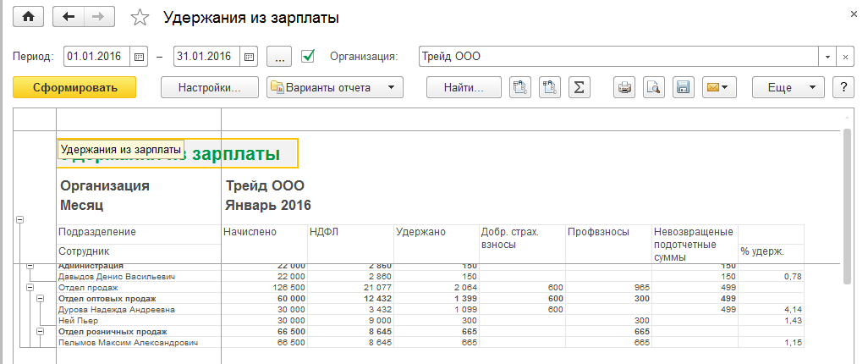Generate report with Сформировать button

coord(74,87)
